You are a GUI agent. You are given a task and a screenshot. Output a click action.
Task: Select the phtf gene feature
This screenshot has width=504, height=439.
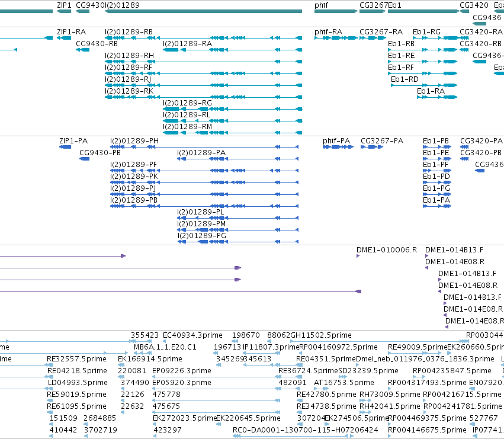[336, 11]
